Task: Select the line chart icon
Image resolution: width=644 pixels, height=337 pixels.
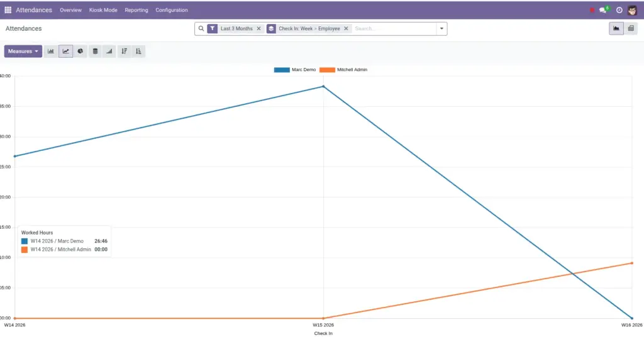Action: click(x=65, y=52)
